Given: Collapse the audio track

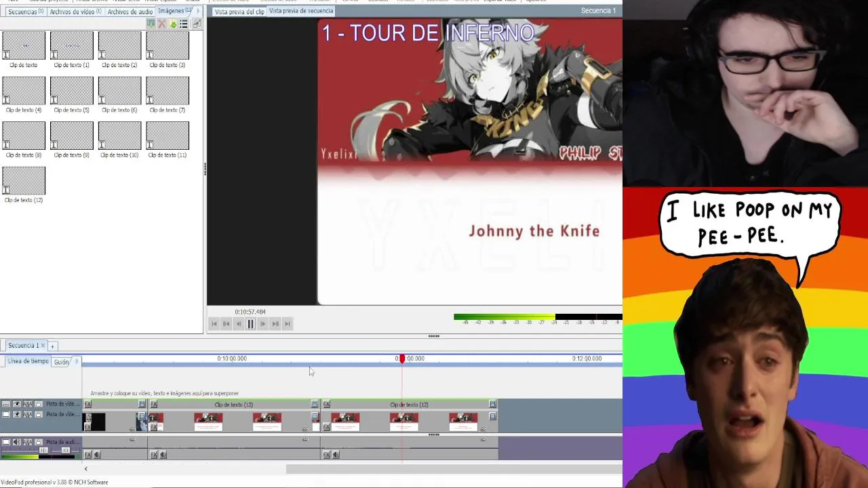Looking at the screenshot, I should pyautogui.click(x=6, y=442).
